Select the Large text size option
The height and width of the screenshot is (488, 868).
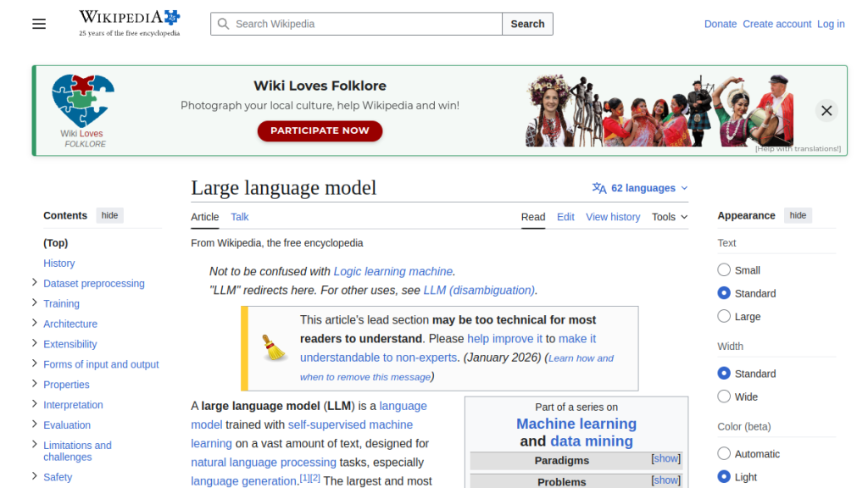pyautogui.click(x=724, y=316)
